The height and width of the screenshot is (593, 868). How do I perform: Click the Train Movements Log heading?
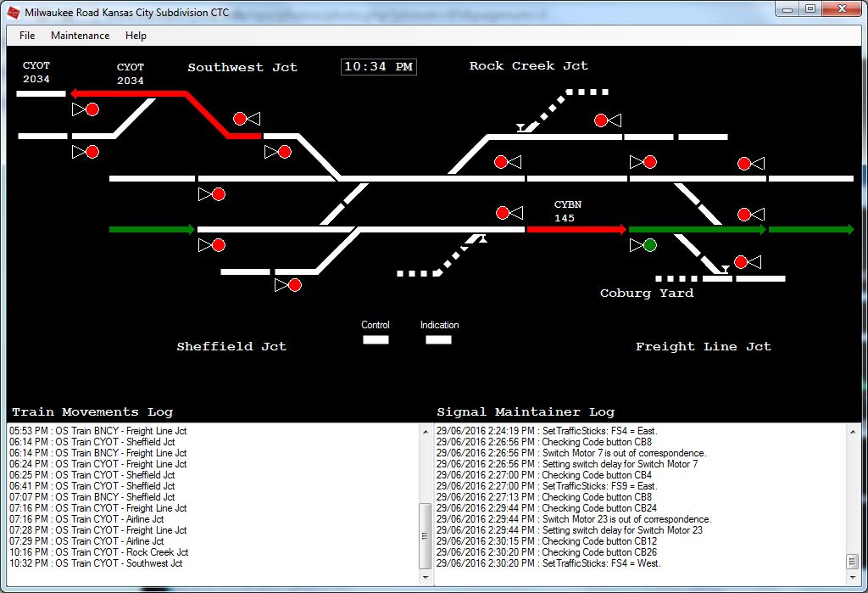92,411
